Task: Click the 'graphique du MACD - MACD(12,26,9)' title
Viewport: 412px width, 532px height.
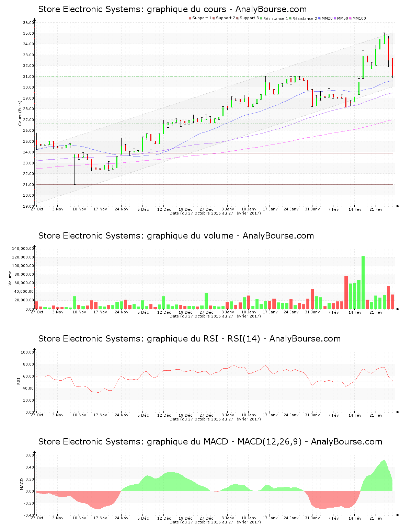Action: 210,442
